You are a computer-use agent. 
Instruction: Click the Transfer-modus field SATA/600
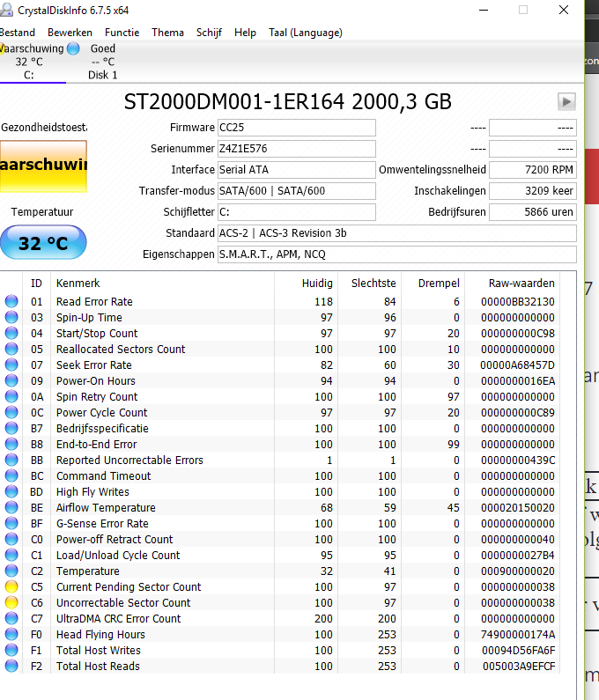pos(297,190)
